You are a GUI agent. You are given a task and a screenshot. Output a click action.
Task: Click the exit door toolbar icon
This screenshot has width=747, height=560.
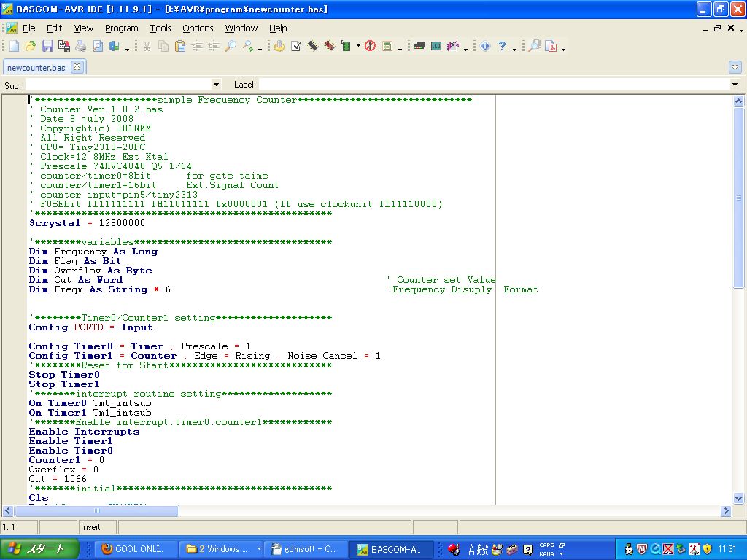115,46
